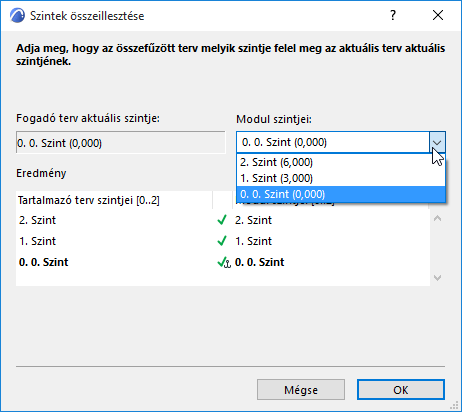The width and height of the screenshot is (462, 412).
Task: Click right column '1. Szint' module entry
Action: tap(253, 241)
